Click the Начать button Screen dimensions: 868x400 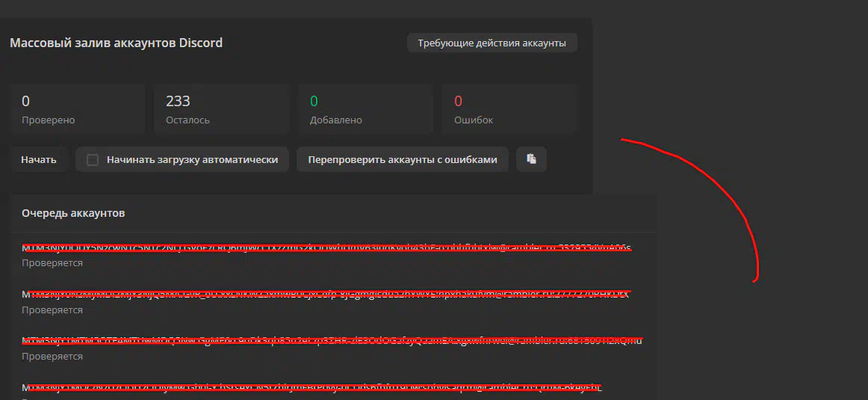pyautogui.click(x=39, y=159)
